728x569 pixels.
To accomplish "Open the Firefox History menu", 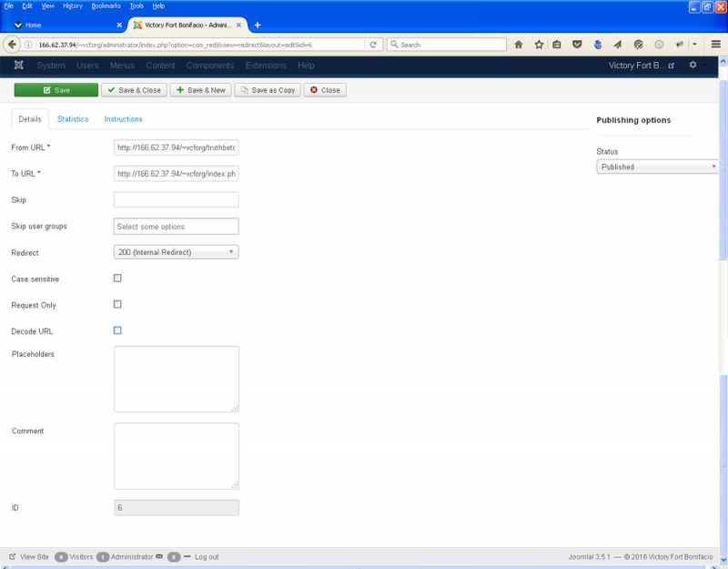I will [73, 6].
